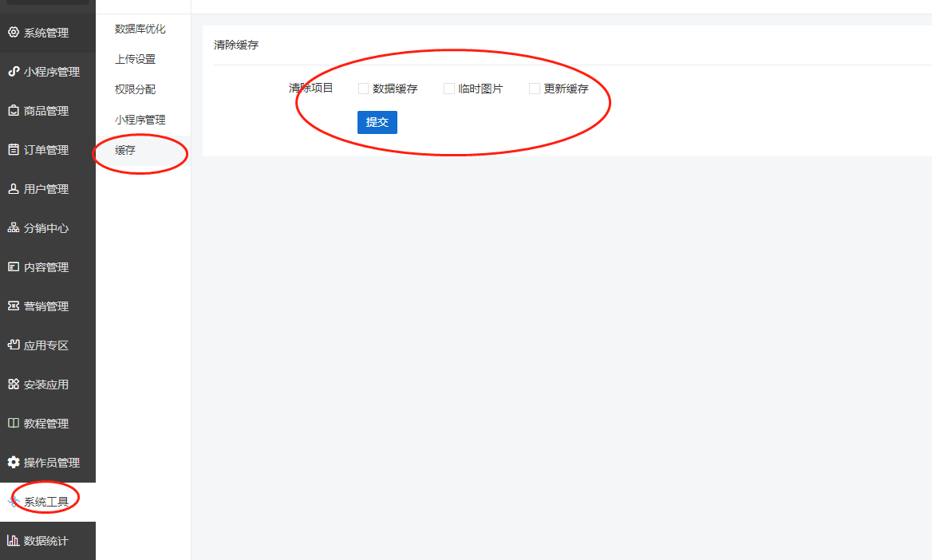The height and width of the screenshot is (560, 932).
Task: Open the 营销管理 menu
Action: 48,306
